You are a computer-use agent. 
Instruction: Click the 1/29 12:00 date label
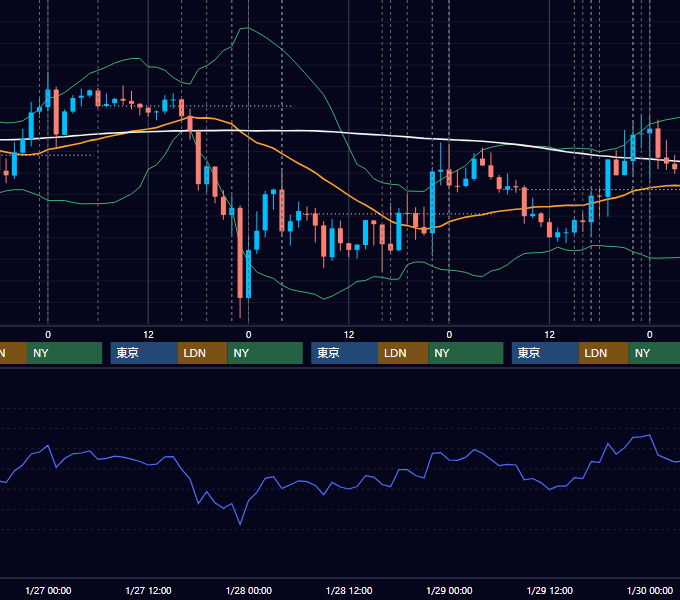[549, 590]
